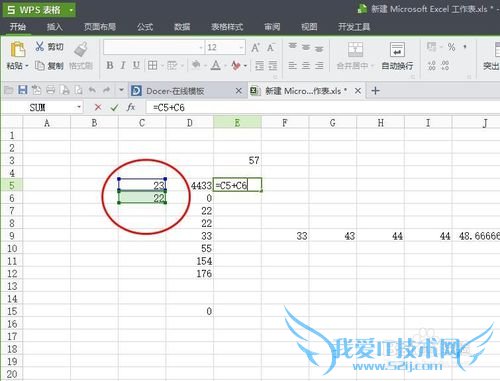Toggle Underline formatting
The image size is (500, 381).
pyautogui.click(x=136, y=65)
